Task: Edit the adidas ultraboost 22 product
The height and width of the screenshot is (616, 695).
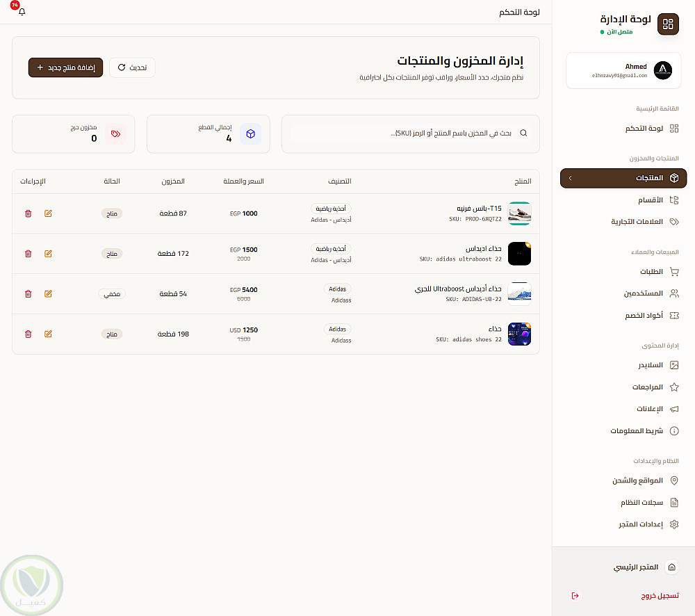Action: tap(49, 254)
